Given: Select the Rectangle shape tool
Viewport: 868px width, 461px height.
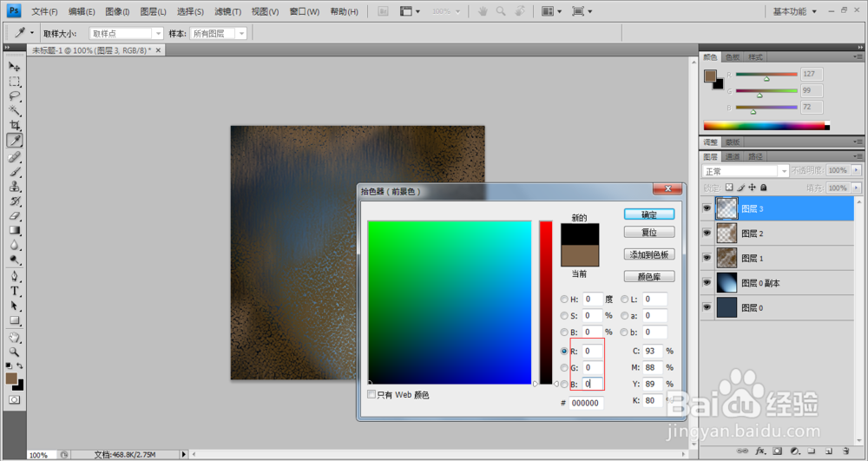Looking at the screenshot, I should coord(15,320).
